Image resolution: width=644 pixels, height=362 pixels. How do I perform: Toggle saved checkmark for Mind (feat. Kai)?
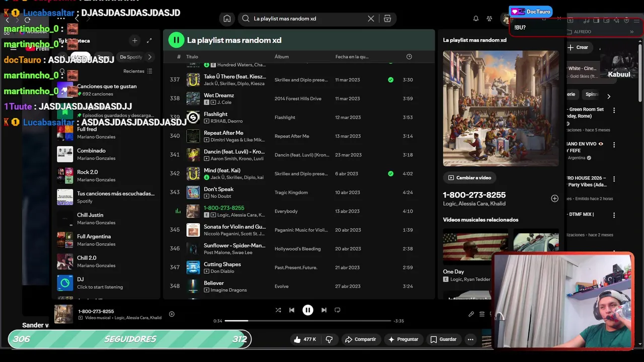390,174
